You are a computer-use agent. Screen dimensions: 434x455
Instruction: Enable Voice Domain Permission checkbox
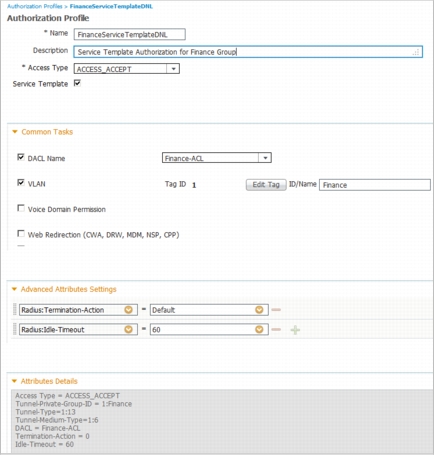pyautogui.click(x=21, y=208)
